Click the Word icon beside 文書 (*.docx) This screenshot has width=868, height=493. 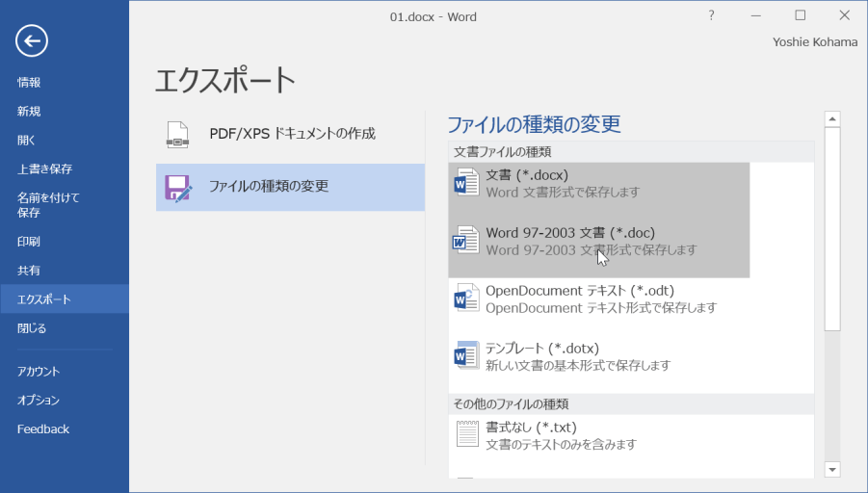[466, 183]
